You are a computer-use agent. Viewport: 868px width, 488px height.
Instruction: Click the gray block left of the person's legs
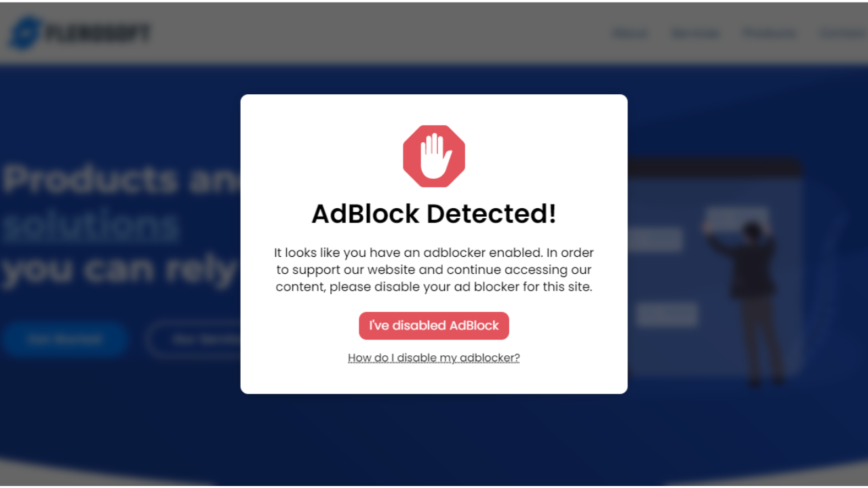coord(667,314)
